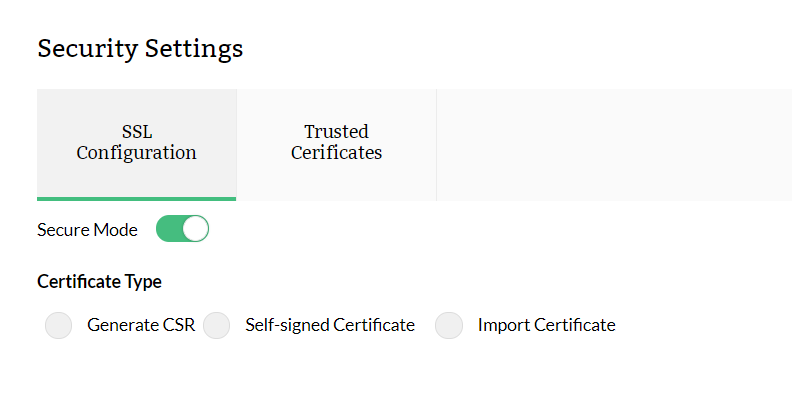
Task: Click the green track of Secure Mode toggle
Action: tap(169, 229)
